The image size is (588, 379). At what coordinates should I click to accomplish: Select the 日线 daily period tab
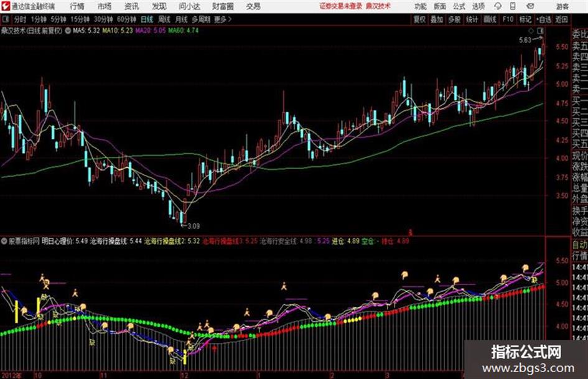pyautogui.click(x=147, y=19)
